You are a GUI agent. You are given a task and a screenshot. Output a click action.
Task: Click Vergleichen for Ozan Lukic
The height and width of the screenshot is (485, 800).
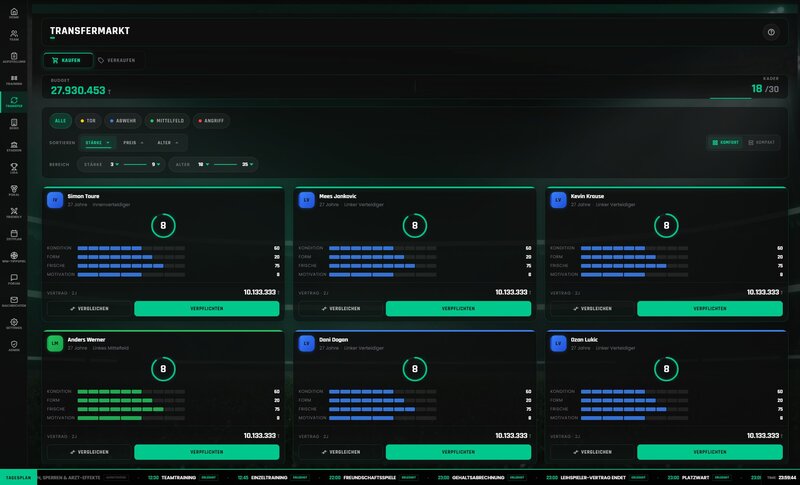[592, 452]
